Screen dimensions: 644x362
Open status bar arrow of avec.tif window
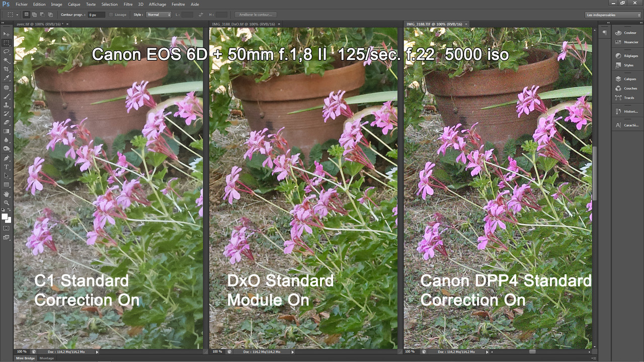[x=97, y=351]
